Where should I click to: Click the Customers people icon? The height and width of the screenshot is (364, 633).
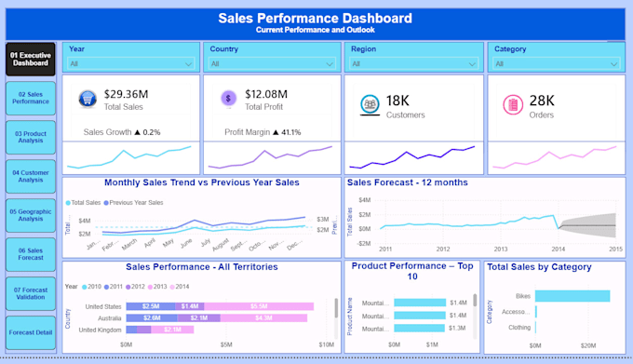tap(370, 104)
